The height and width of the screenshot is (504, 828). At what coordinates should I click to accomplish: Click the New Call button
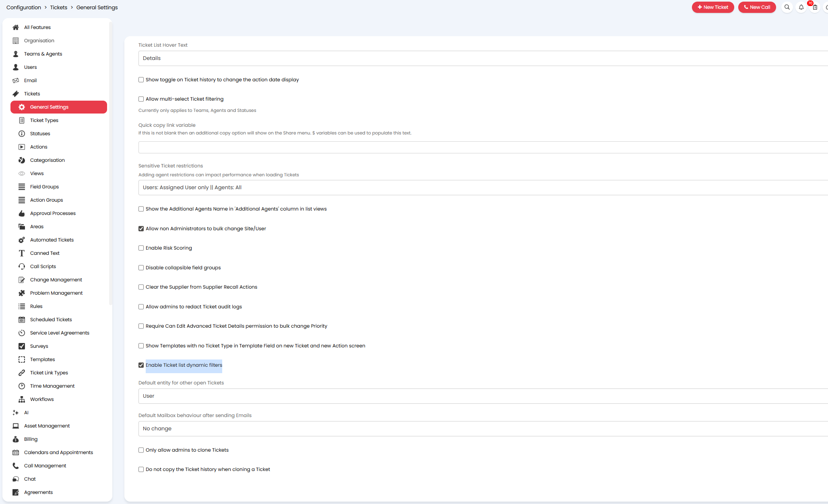click(757, 7)
